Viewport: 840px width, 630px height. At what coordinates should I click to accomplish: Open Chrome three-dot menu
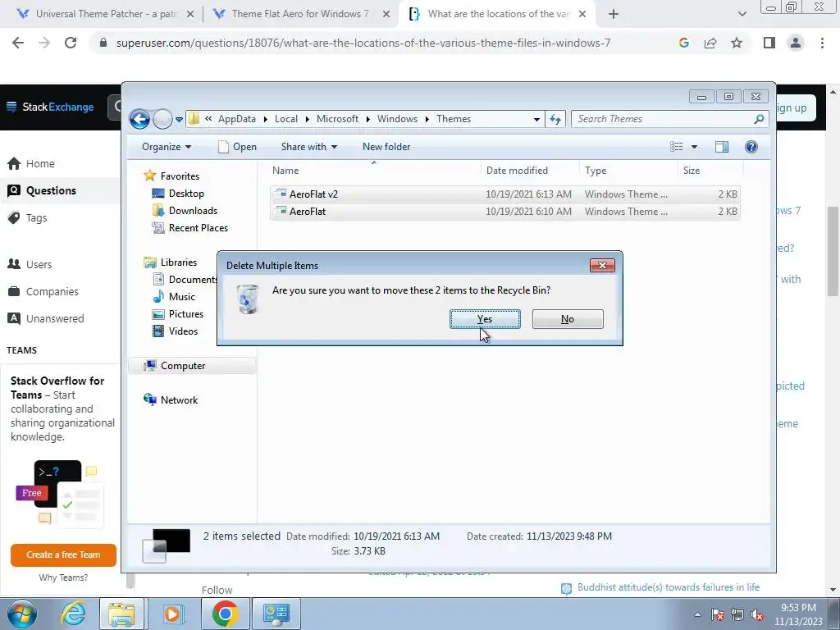(822, 43)
